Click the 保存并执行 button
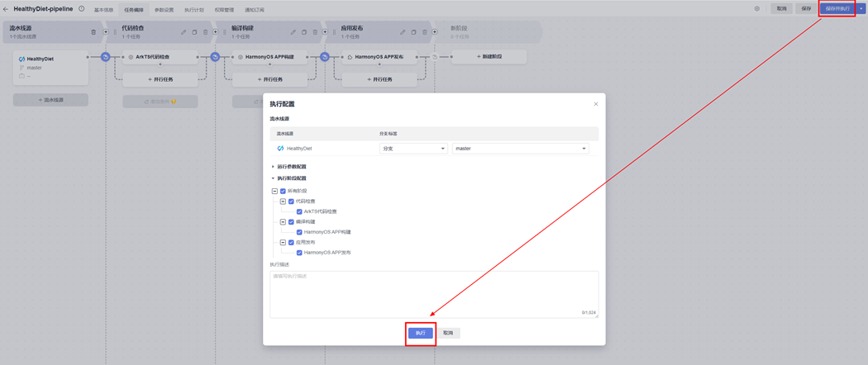Image resolution: width=868 pixels, height=365 pixels. [837, 9]
